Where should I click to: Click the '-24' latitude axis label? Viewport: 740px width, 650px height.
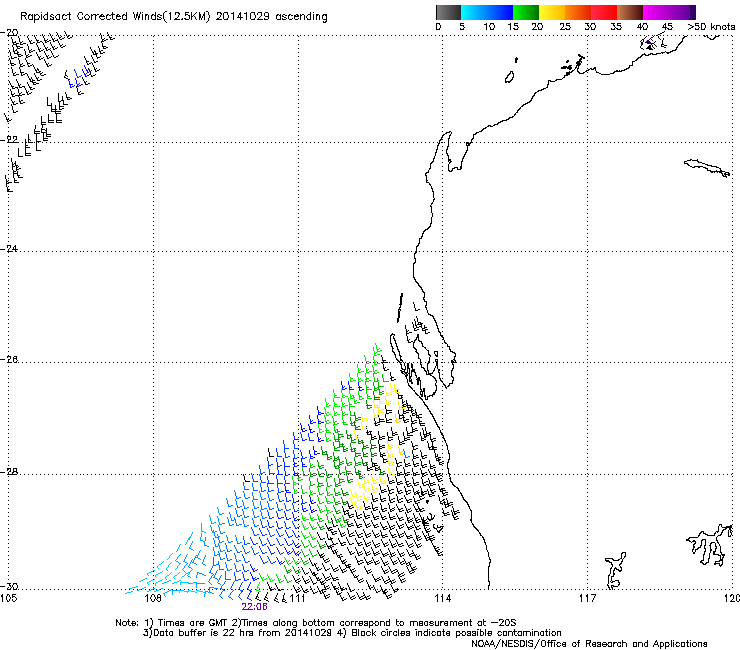tap(9, 248)
